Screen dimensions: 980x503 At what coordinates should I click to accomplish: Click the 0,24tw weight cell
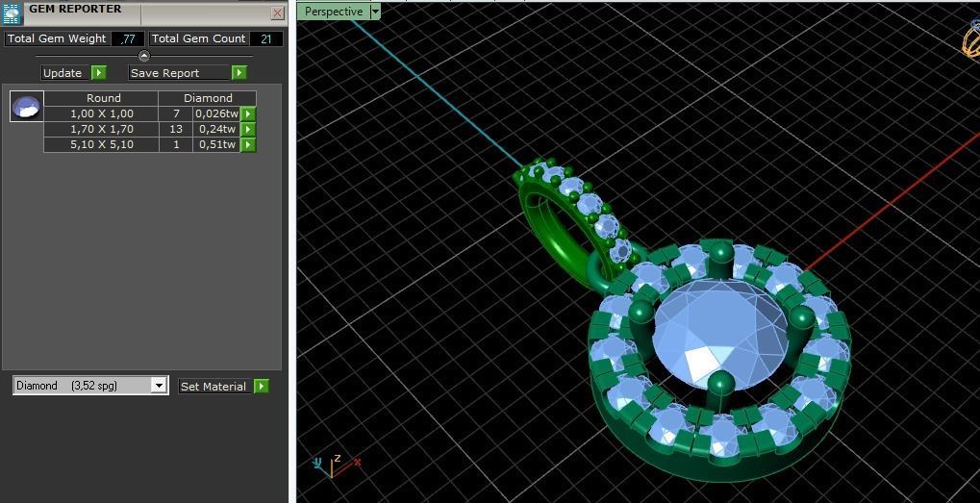tap(217, 129)
